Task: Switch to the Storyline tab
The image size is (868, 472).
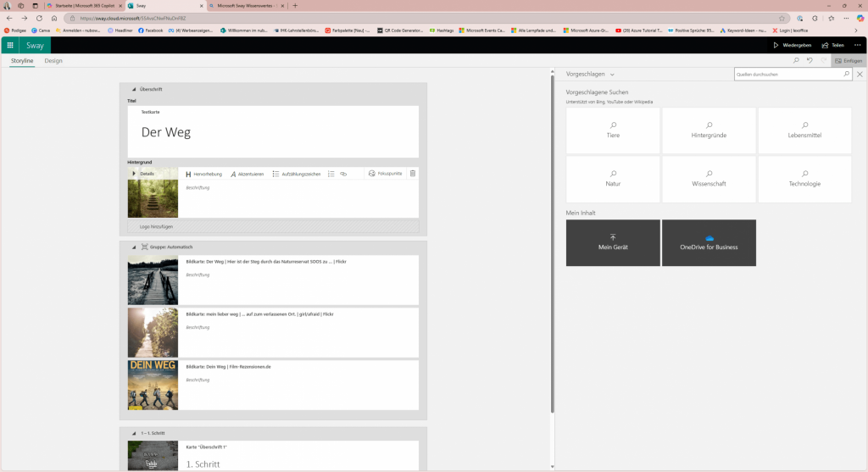Action: point(22,61)
